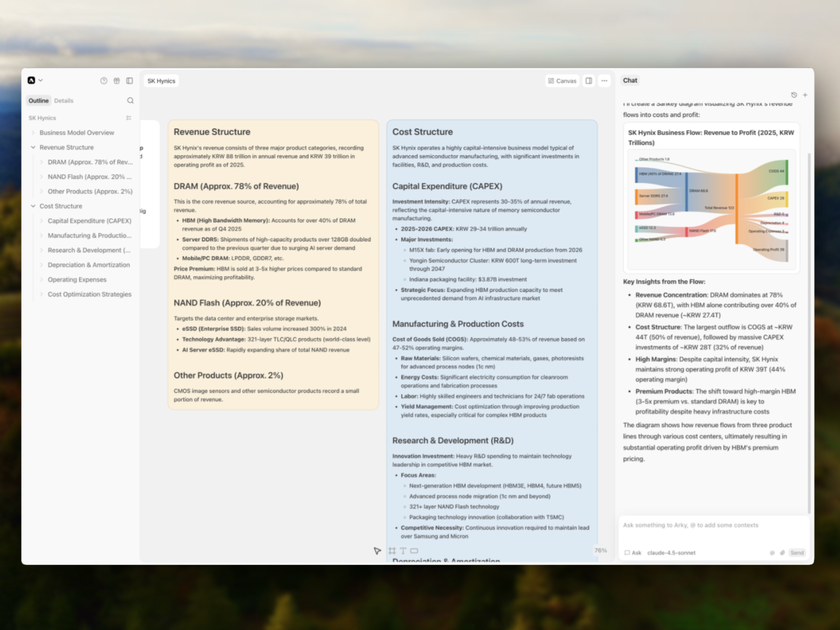Viewport: 840px width, 630px height.
Task: Select the text tool in canvas toolbar
Action: click(x=403, y=551)
